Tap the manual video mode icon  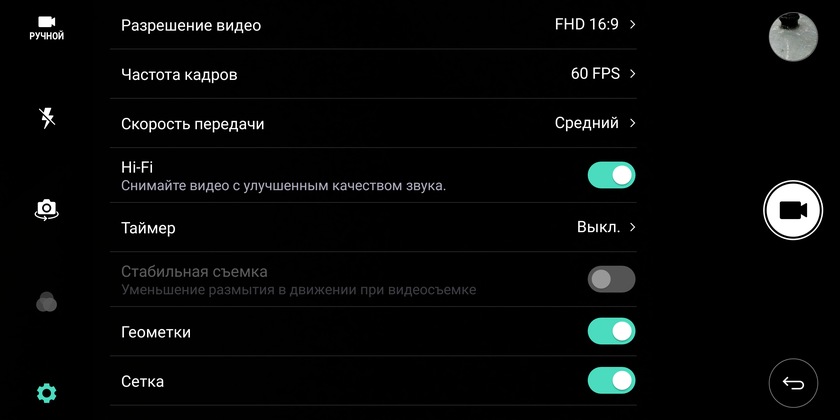coord(46,27)
